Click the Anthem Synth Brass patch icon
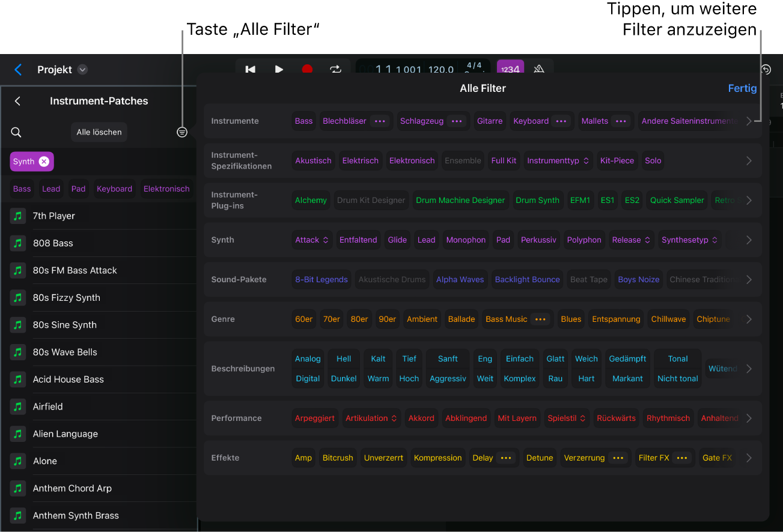The height and width of the screenshot is (532, 783). (18, 515)
